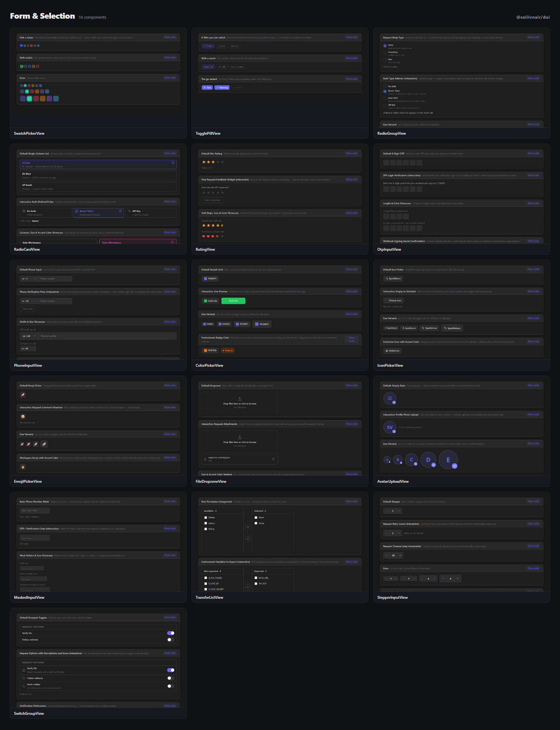Image resolution: width=560 pixels, height=730 pixels.
Task: Toggle the Errors filter pill
Action: (208, 46)
